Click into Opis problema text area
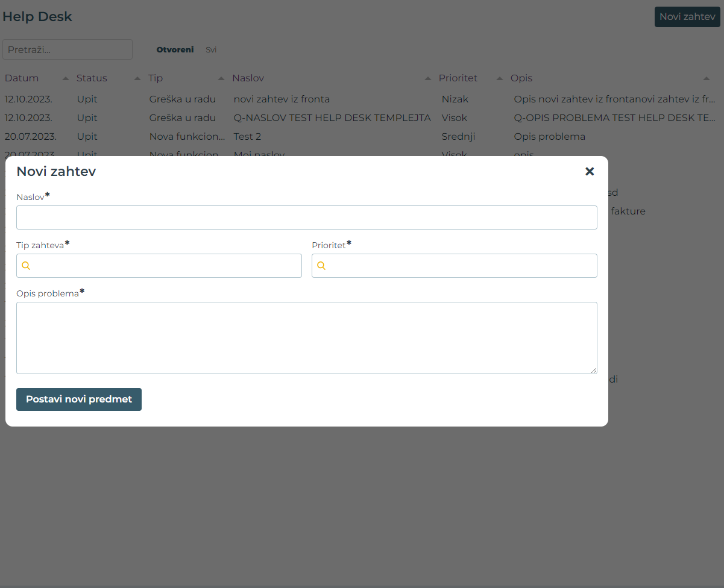 [306, 337]
